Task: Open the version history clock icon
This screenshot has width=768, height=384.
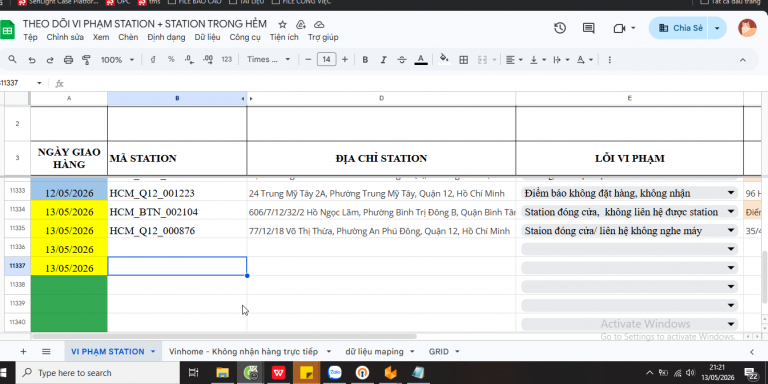Action: (560, 28)
